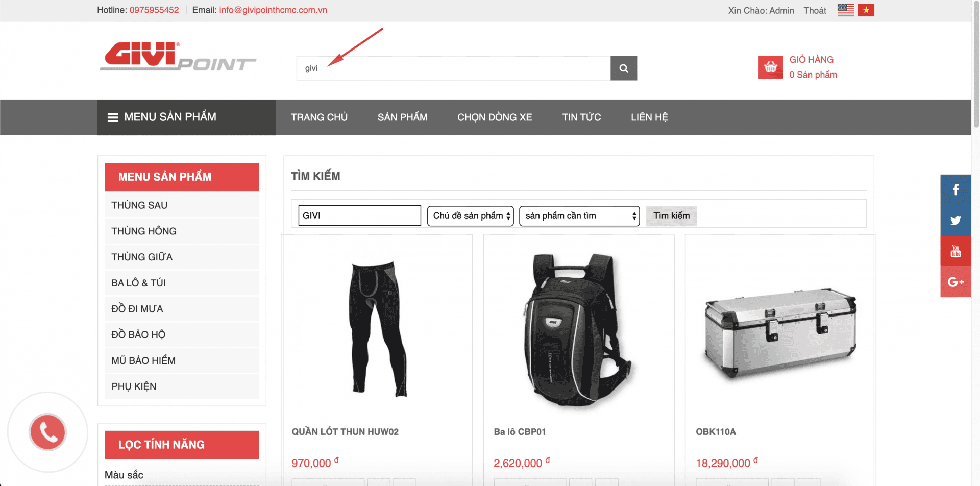The width and height of the screenshot is (980, 486).
Task: Click the 'Tìm kiếm' search button
Action: [x=671, y=216]
